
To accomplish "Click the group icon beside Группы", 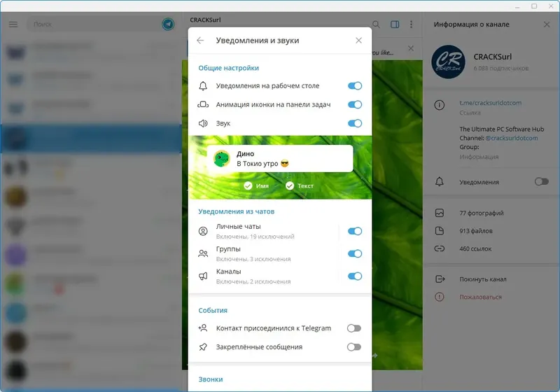I will tap(203, 253).
